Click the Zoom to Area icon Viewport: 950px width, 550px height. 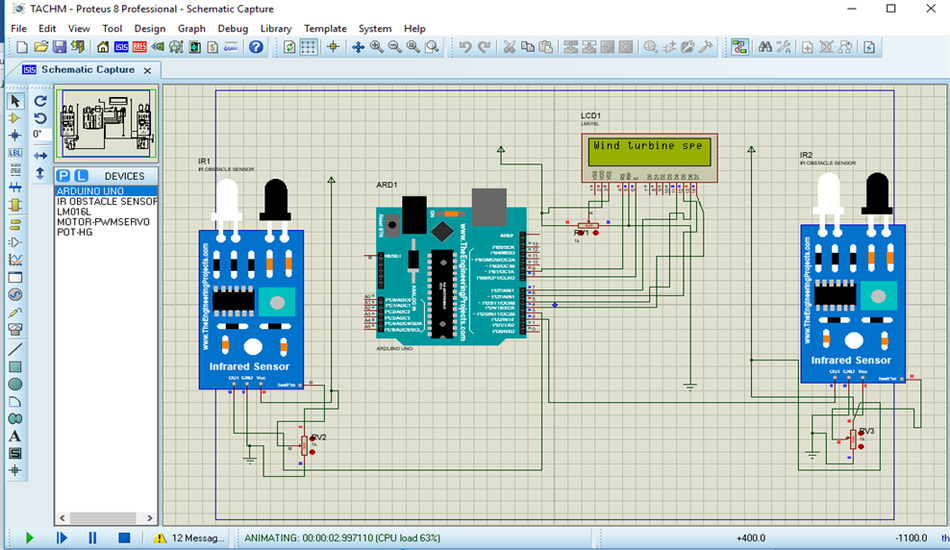432,47
